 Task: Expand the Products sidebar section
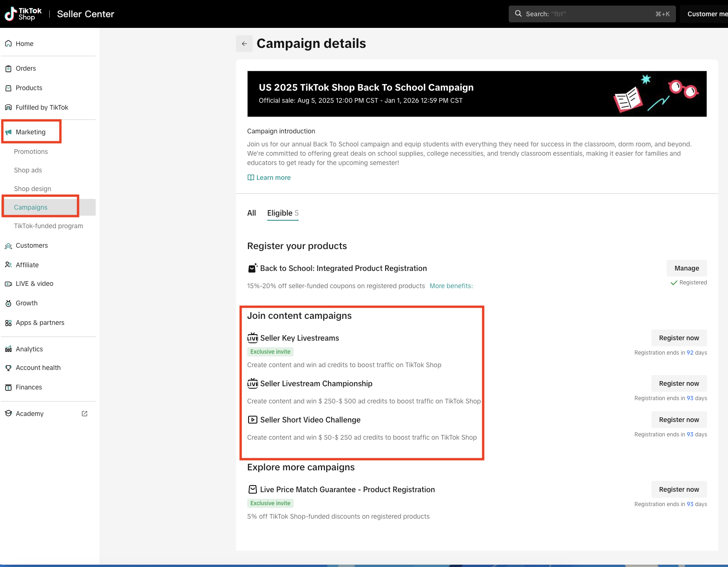(x=29, y=88)
